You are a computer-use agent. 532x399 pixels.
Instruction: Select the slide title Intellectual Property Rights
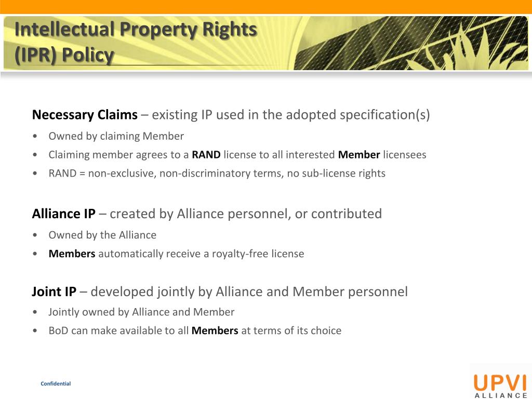[136, 29]
